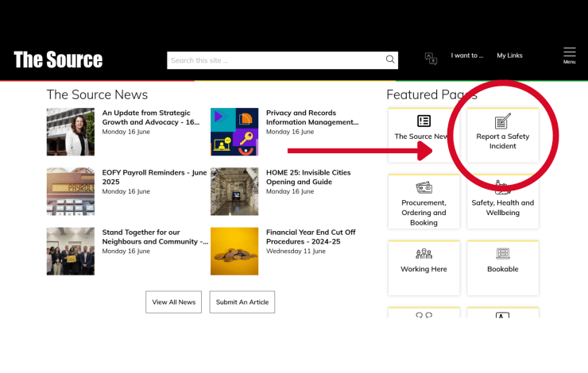Open the hamburger Menu icon

point(569,52)
